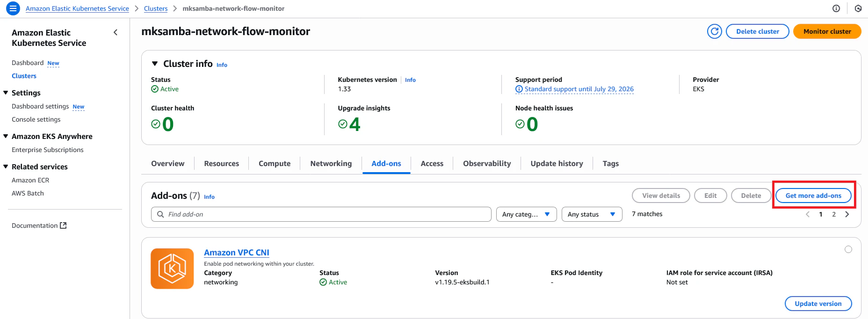This screenshot has height=319, width=868.
Task: Collapse the Settings navigation group
Action: point(6,93)
